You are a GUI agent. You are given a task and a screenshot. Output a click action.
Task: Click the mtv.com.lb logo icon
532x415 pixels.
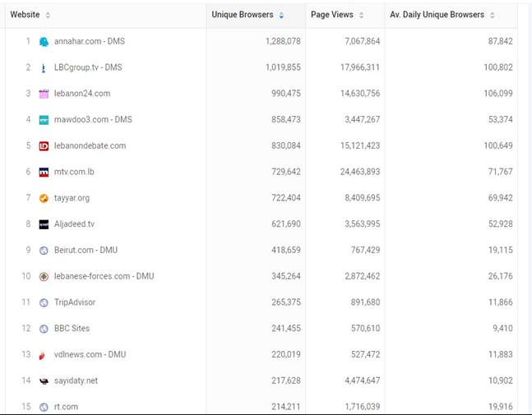point(44,172)
